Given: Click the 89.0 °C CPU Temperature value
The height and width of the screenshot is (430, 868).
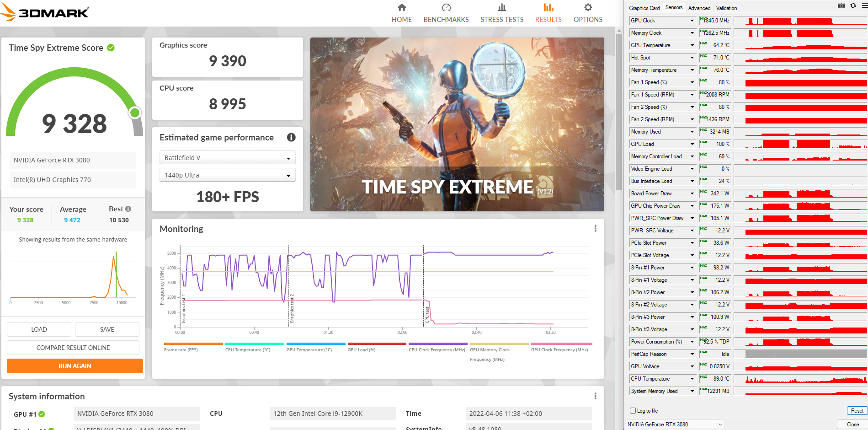Looking at the screenshot, I should point(716,379).
